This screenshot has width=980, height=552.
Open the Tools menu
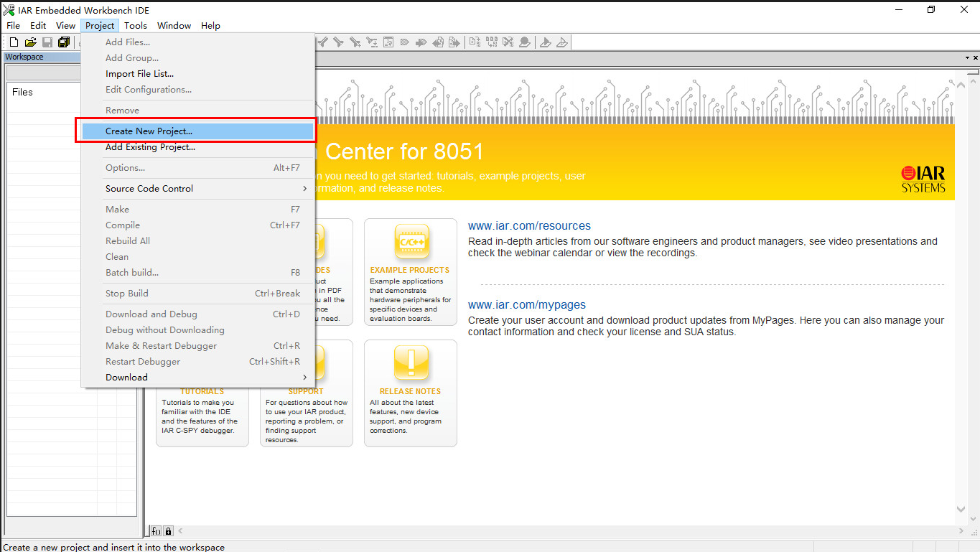(x=136, y=26)
